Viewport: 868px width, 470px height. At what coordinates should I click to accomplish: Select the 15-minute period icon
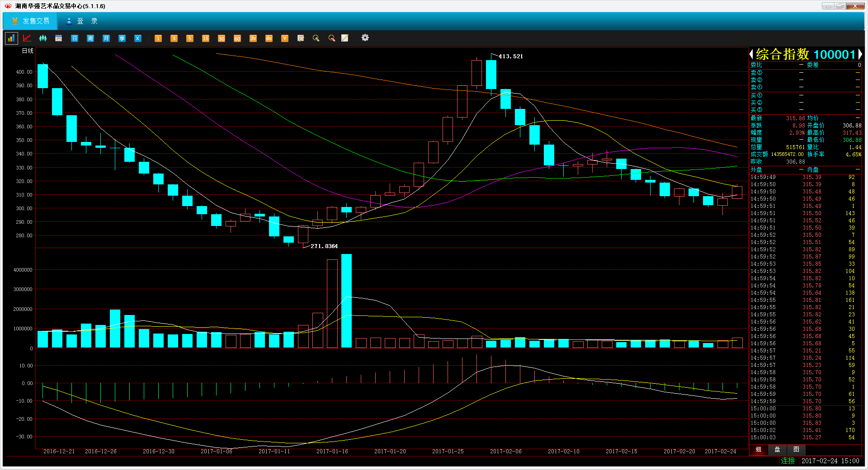(206, 38)
